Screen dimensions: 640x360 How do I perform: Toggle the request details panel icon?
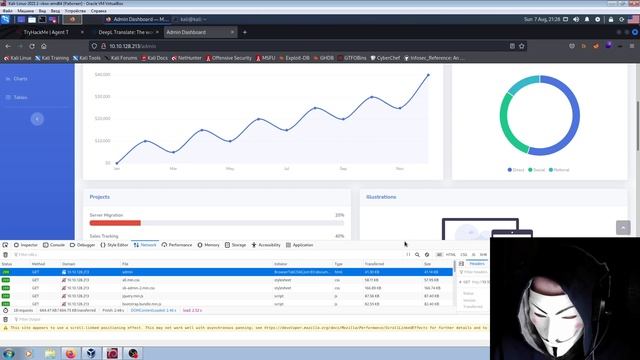[461, 264]
